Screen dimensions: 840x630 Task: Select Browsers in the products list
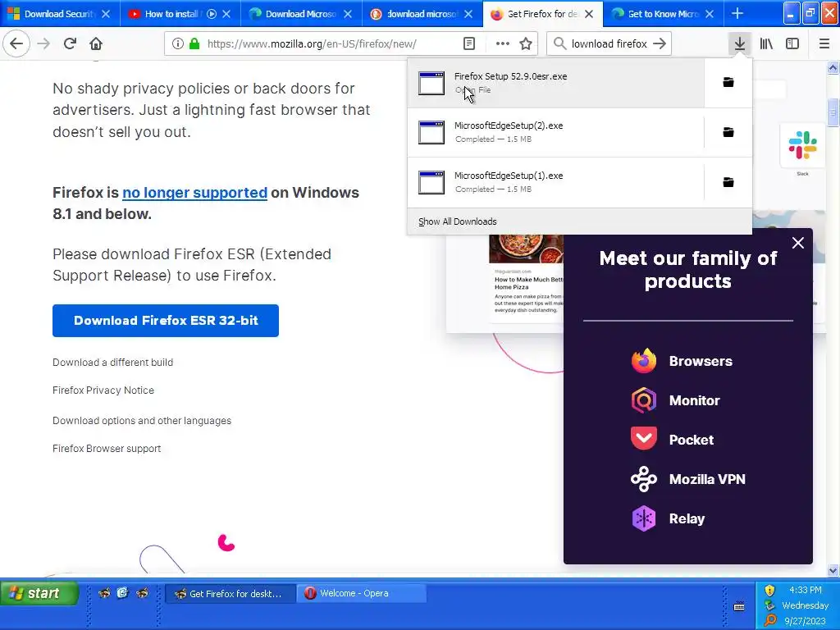point(682,361)
